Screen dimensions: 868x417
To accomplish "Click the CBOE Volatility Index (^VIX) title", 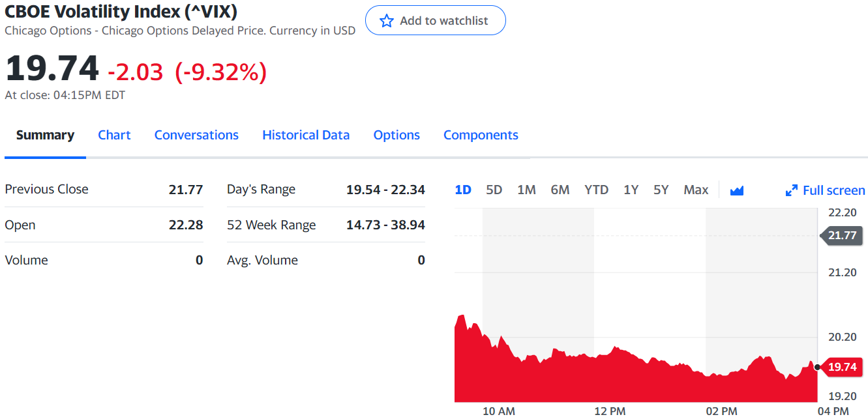I will pyautogui.click(x=121, y=12).
